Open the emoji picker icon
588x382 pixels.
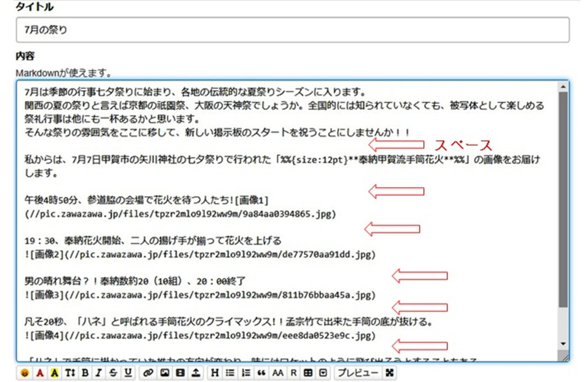[25, 373]
